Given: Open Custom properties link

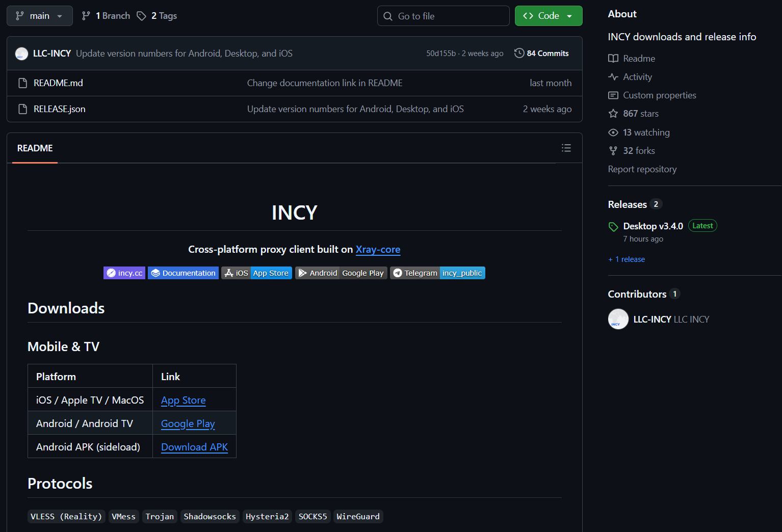Looking at the screenshot, I should 659,95.
